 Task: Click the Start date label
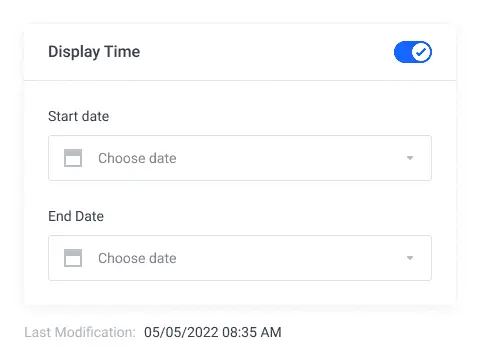[78, 116]
